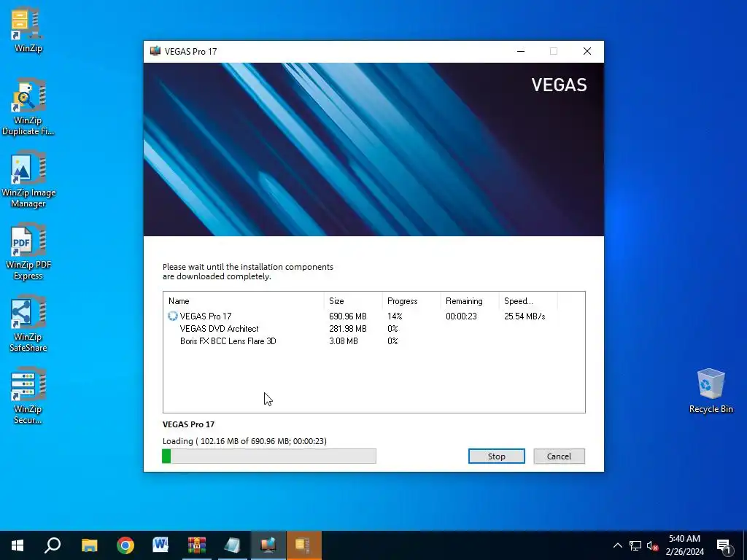Show hidden system tray icons
747x560 pixels.
tap(617, 545)
